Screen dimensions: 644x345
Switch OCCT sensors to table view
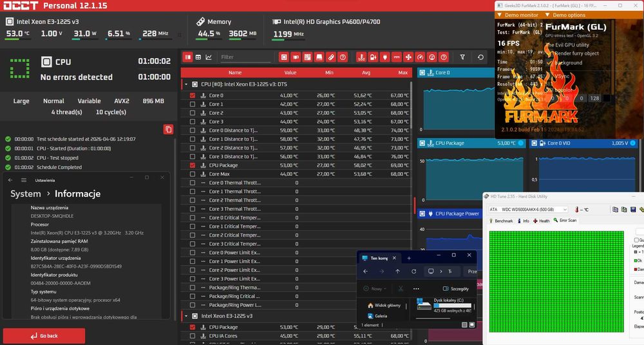click(198, 57)
